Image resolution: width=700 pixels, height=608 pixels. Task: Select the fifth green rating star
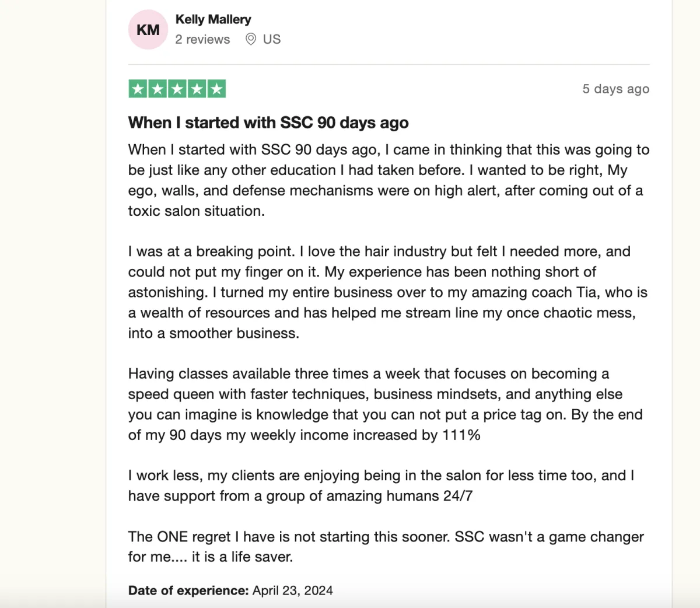pyautogui.click(x=216, y=89)
